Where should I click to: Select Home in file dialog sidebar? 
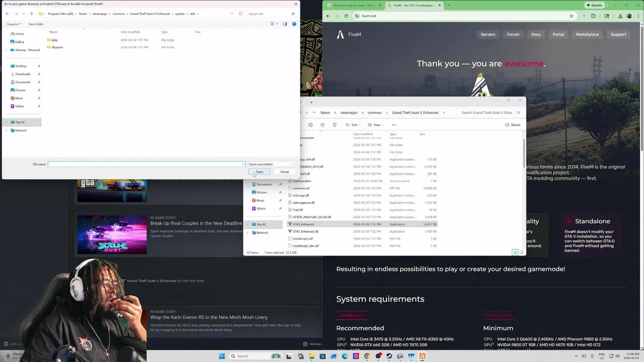click(19, 34)
